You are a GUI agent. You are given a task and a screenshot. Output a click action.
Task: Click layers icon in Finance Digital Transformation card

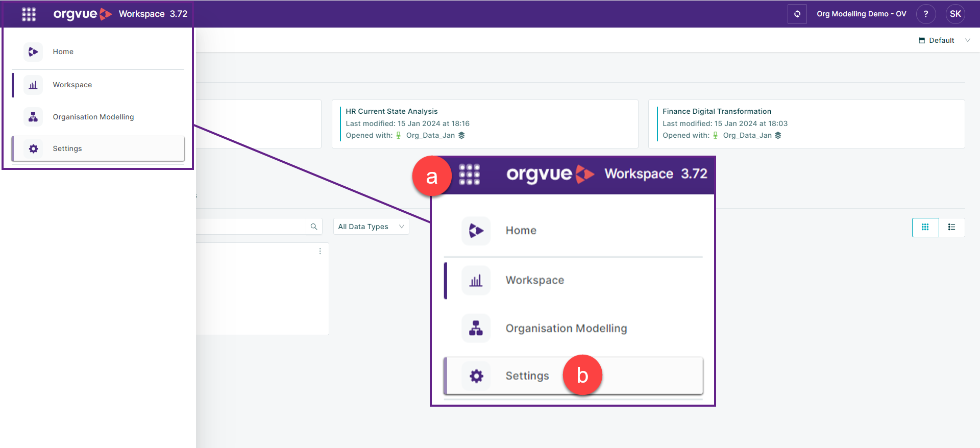[778, 135]
